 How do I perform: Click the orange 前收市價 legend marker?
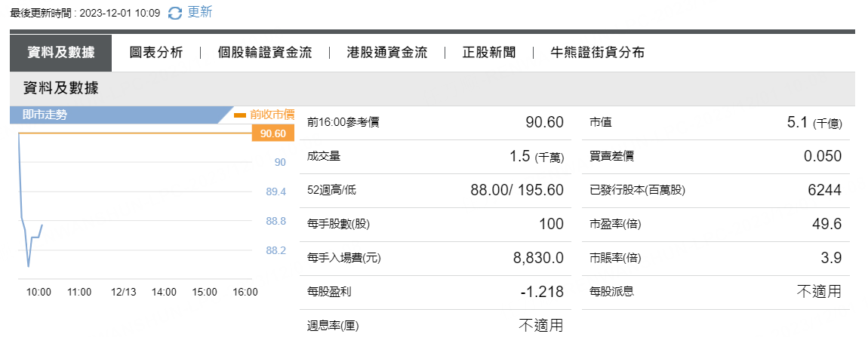[240, 115]
